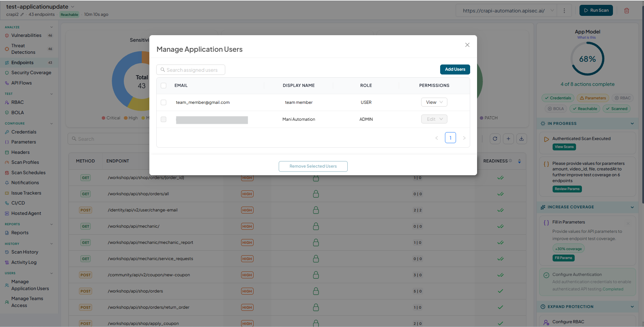The image size is (644, 327).
Task: Click the Parameters braces icon in sidebar
Action: [x=7, y=142]
